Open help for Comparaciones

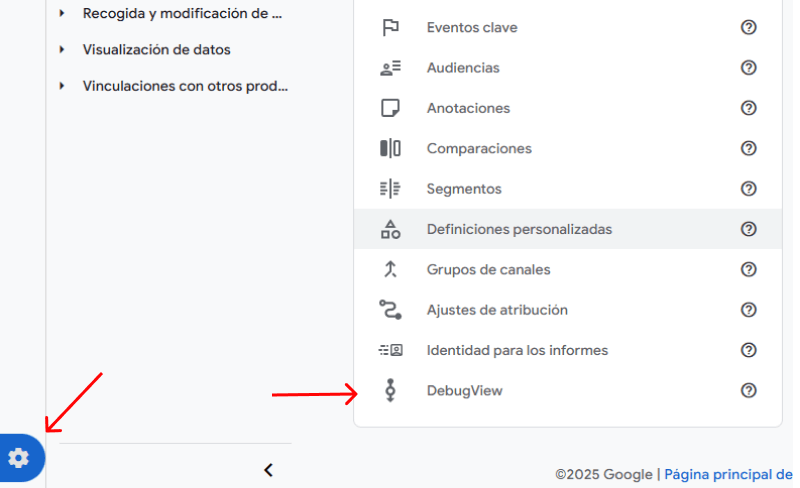point(748,148)
